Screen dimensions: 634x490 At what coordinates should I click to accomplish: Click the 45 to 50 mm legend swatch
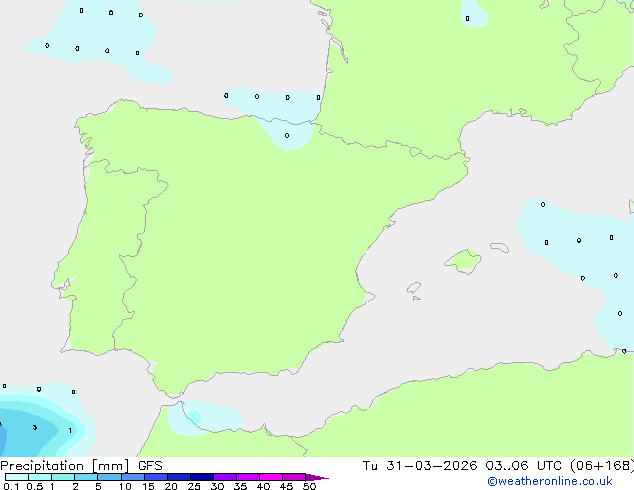(x=294, y=477)
